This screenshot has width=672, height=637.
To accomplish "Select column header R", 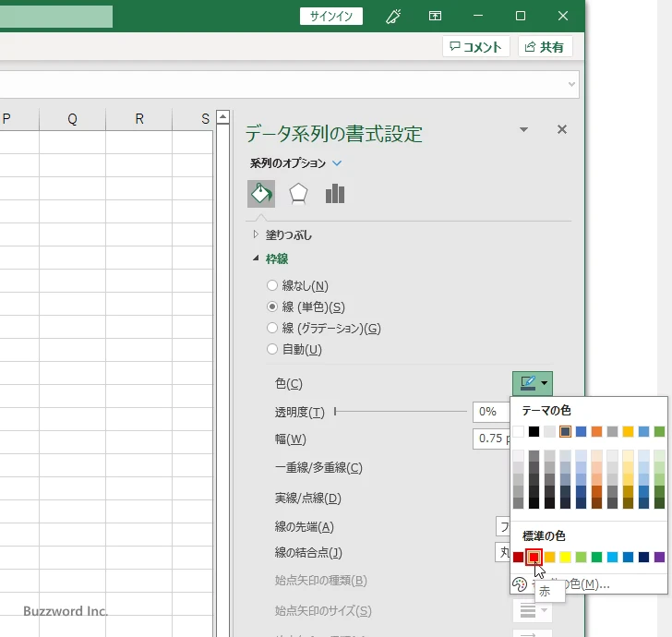I will tap(139, 119).
